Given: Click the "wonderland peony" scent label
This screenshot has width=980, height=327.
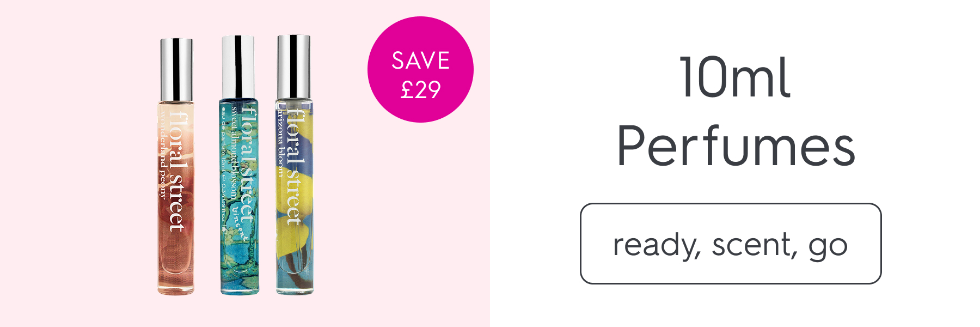Looking at the screenshot, I should click(163, 155).
